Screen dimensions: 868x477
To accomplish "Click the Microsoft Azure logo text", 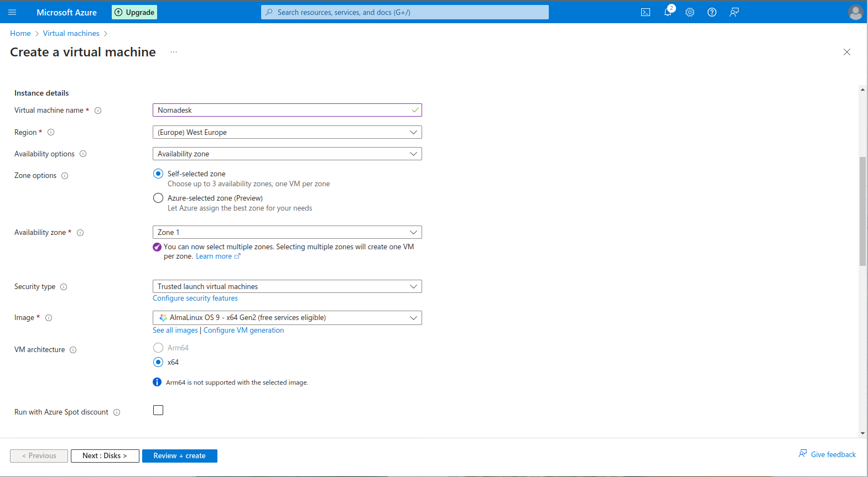I will (66, 12).
